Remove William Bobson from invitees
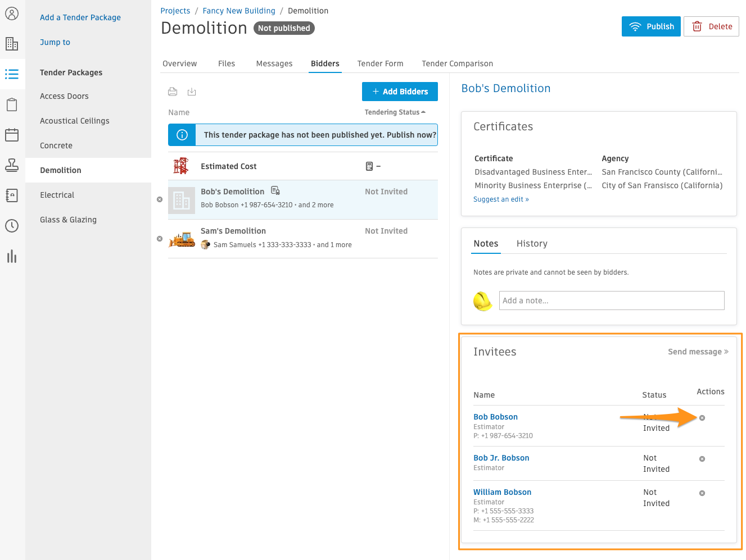This screenshot has height=560, width=746. click(702, 493)
